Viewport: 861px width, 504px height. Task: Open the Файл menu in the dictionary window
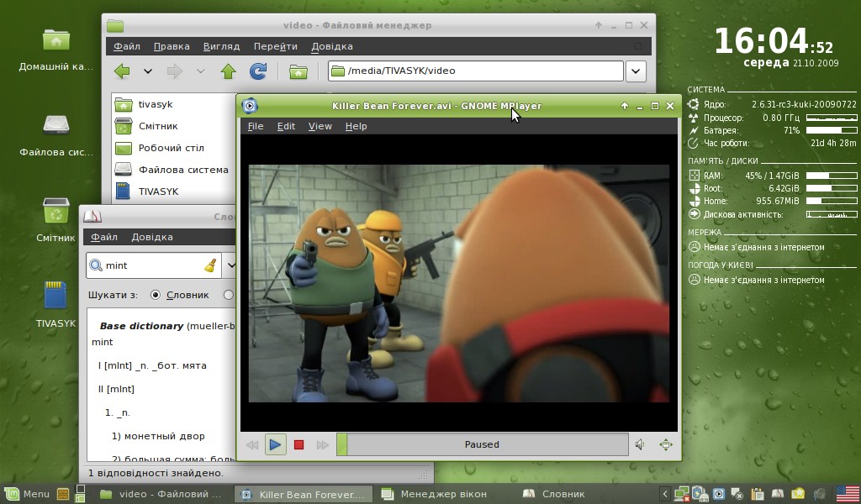[104, 238]
